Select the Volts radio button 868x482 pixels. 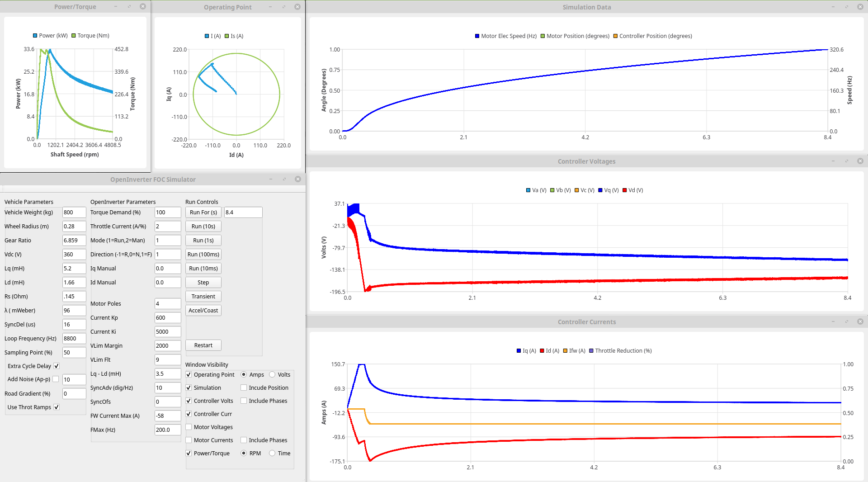(272, 375)
